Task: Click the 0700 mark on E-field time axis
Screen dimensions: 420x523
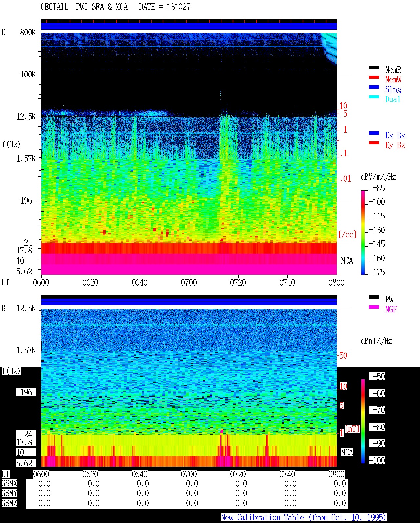Action: (x=189, y=282)
